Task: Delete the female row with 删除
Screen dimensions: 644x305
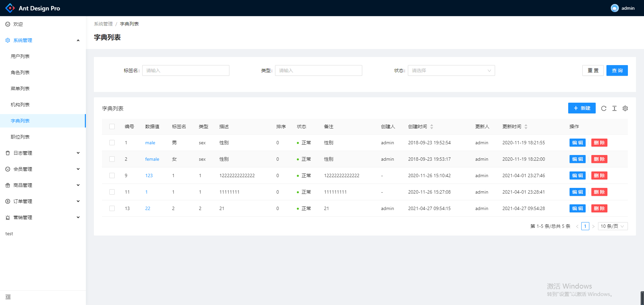Action: click(599, 159)
